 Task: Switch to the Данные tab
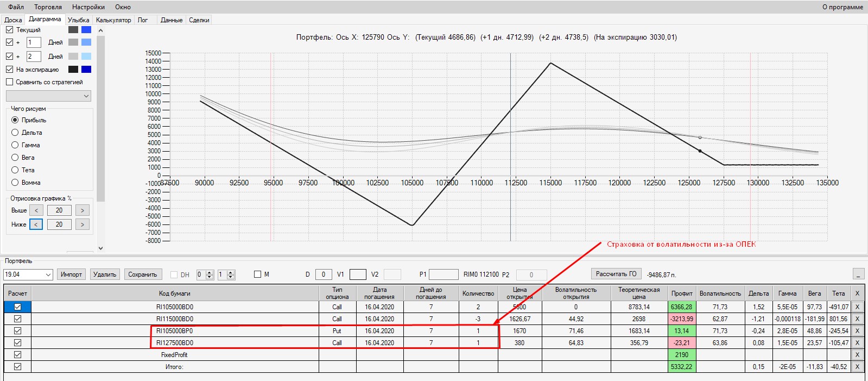pyautogui.click(x=172, y=20)
